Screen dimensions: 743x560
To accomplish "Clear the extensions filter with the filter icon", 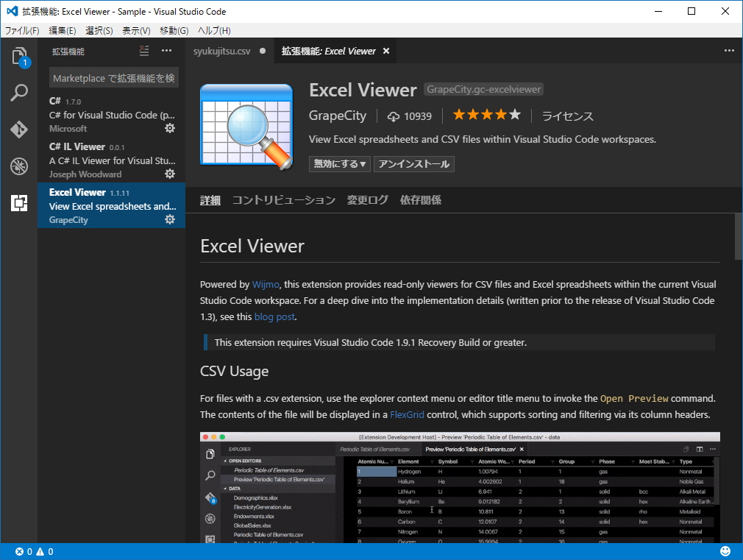I will 144,51.
